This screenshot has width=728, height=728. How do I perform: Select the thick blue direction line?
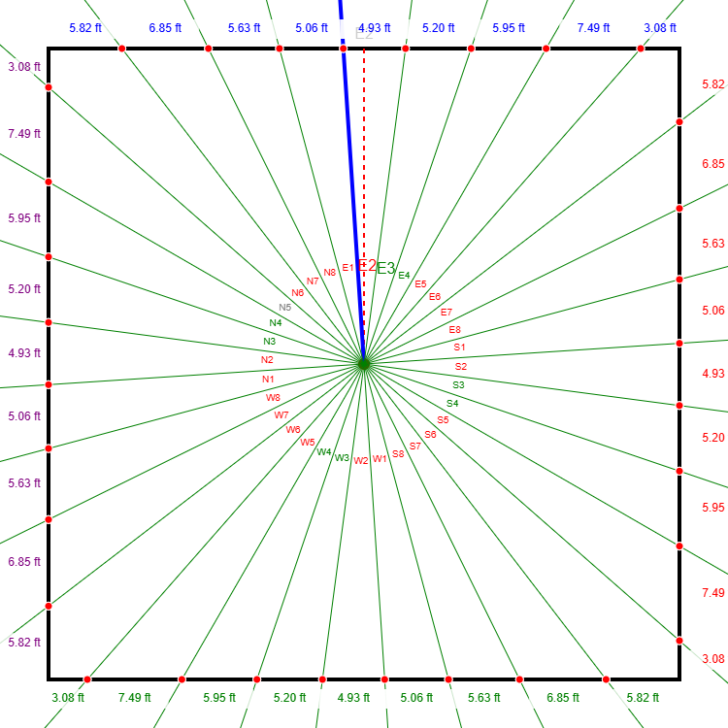click(x=352, y=182)
